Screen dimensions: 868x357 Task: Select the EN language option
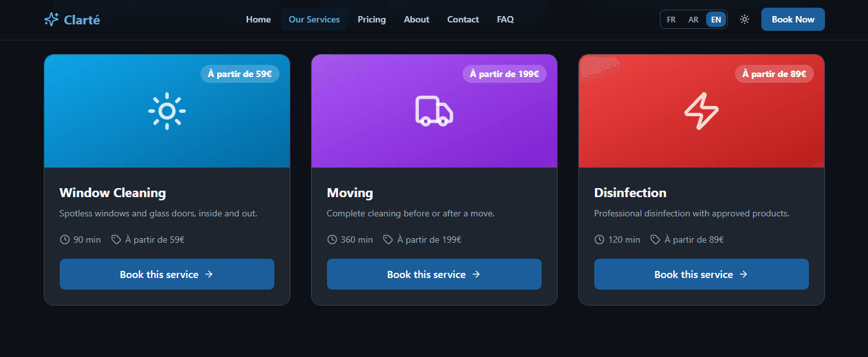pyautogui.click(x=716, y=19)
